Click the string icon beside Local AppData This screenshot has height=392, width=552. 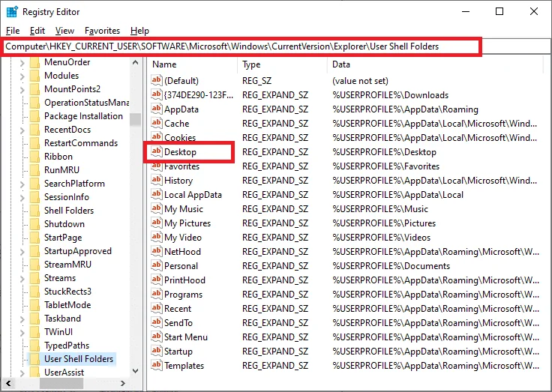pos(157,194)
